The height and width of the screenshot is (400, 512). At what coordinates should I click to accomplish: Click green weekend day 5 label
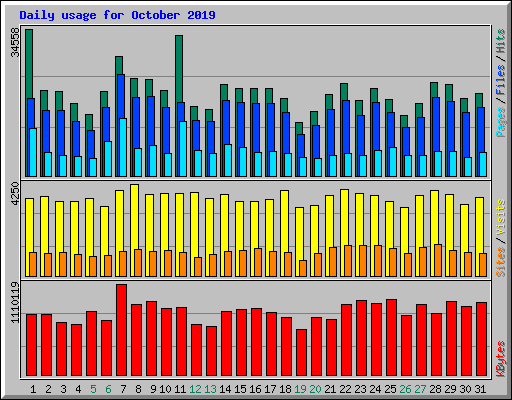tap(93, 389)
